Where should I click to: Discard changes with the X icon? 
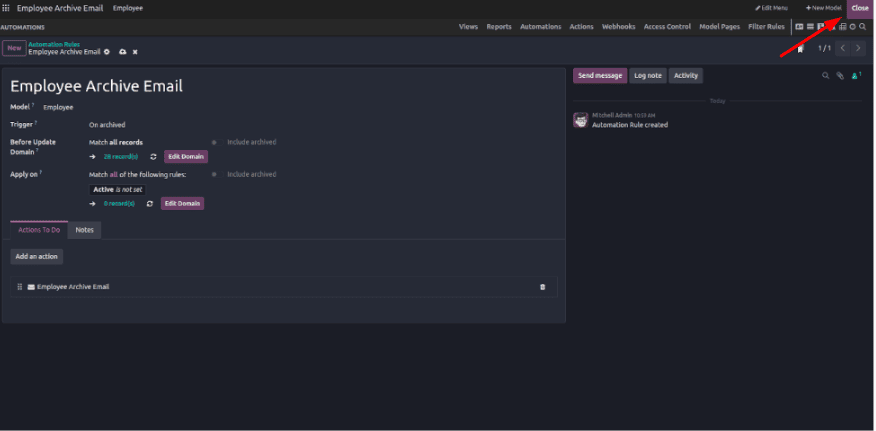[135, 52]
